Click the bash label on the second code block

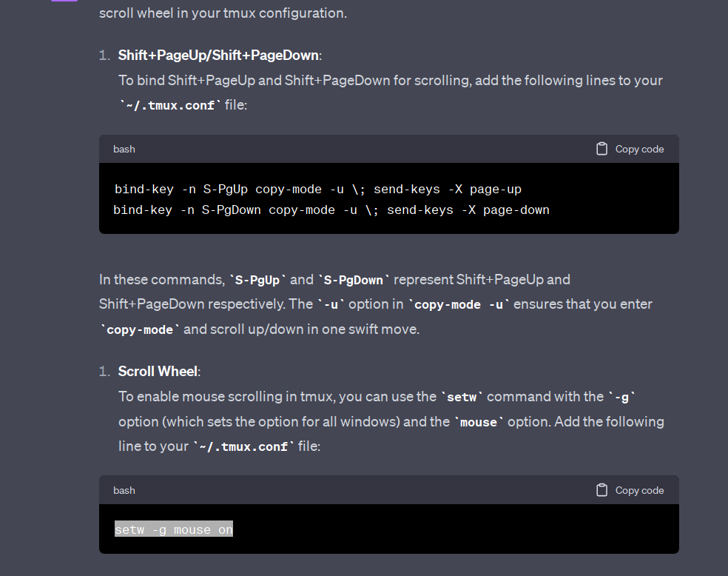(x=124, y=491)
